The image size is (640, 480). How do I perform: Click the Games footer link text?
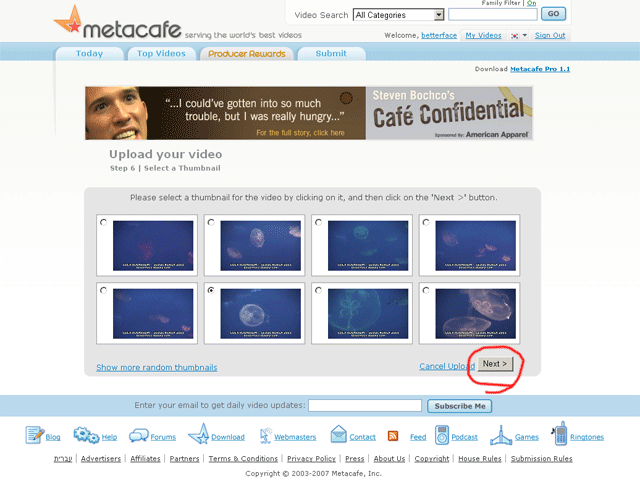[527, 437]
